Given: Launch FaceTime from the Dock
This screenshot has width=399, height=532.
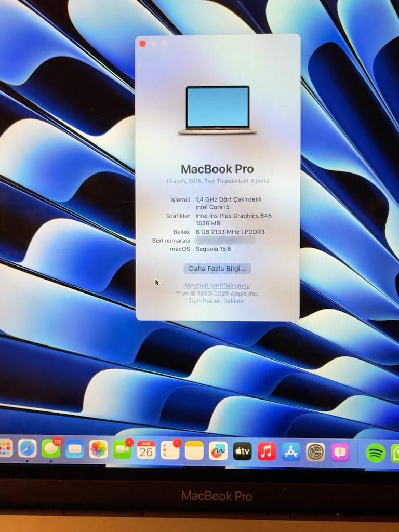Looking at the screenshot, I should click(122, 449).
